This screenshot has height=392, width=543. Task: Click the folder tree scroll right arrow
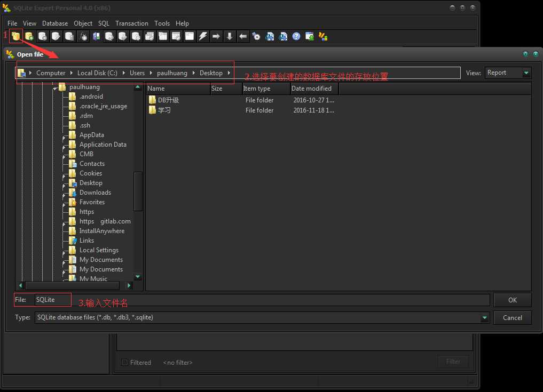point(129,285)
